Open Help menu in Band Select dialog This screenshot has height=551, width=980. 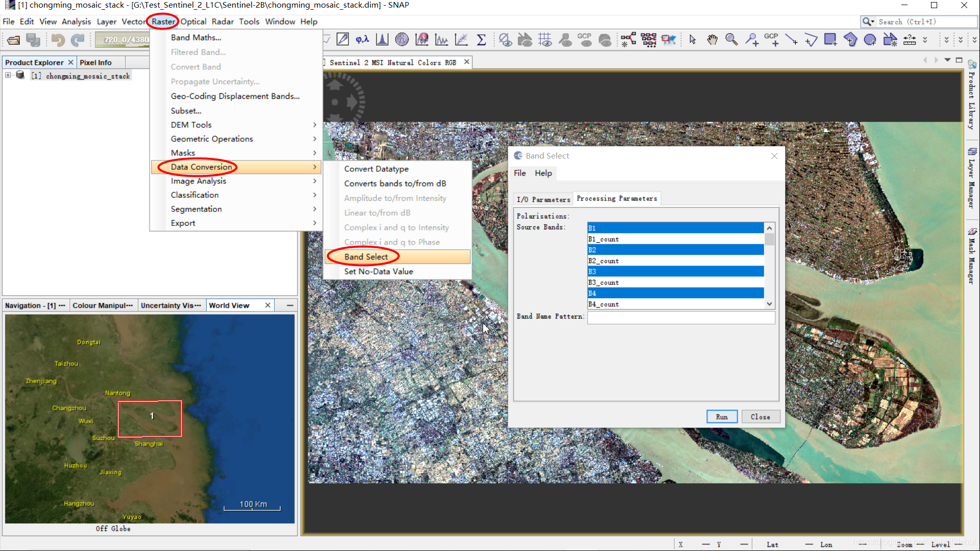543,173
